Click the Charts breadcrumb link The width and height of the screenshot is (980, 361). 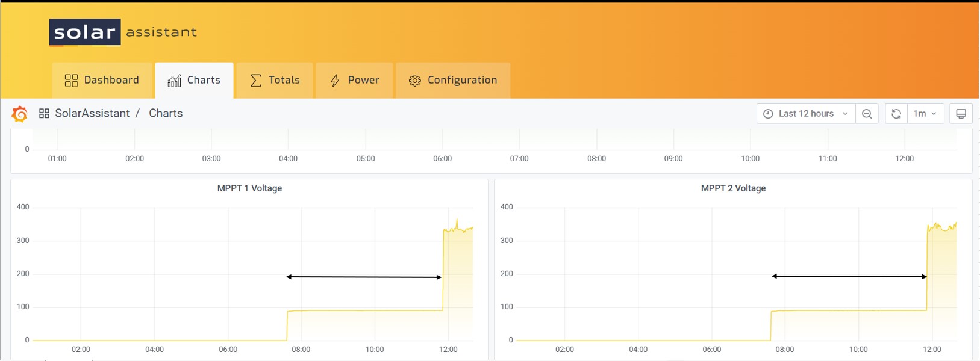point(166,114)
